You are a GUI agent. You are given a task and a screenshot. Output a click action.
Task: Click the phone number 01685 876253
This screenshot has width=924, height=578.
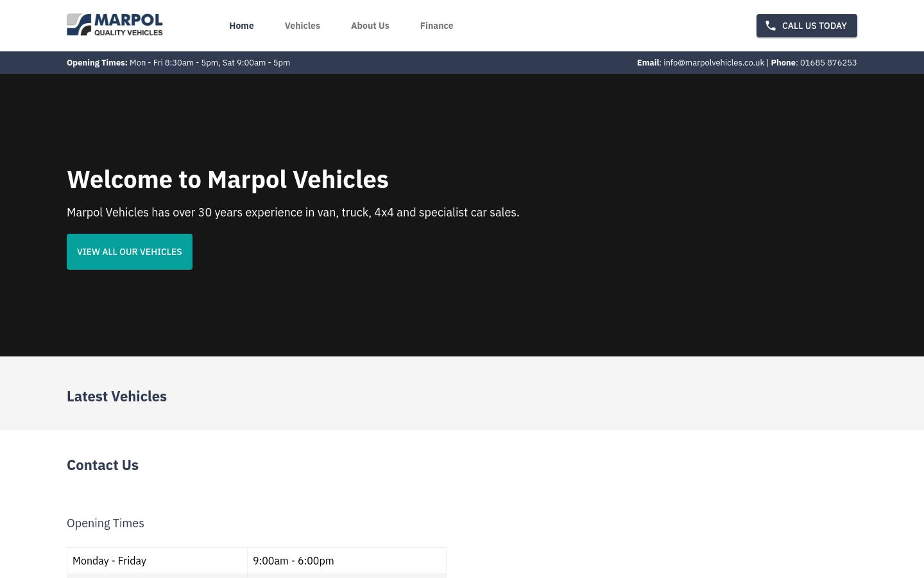pos(828,62)
